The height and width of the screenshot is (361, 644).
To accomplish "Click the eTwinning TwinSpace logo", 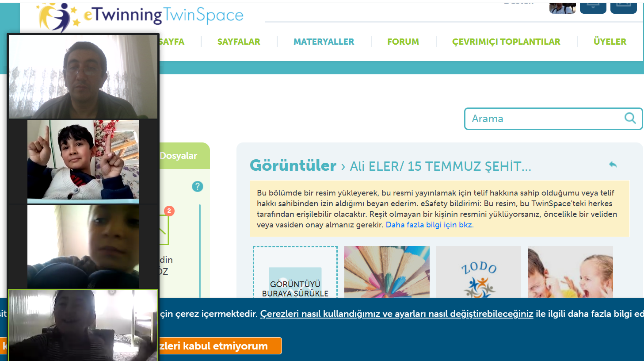I will [x=140, y=17].
